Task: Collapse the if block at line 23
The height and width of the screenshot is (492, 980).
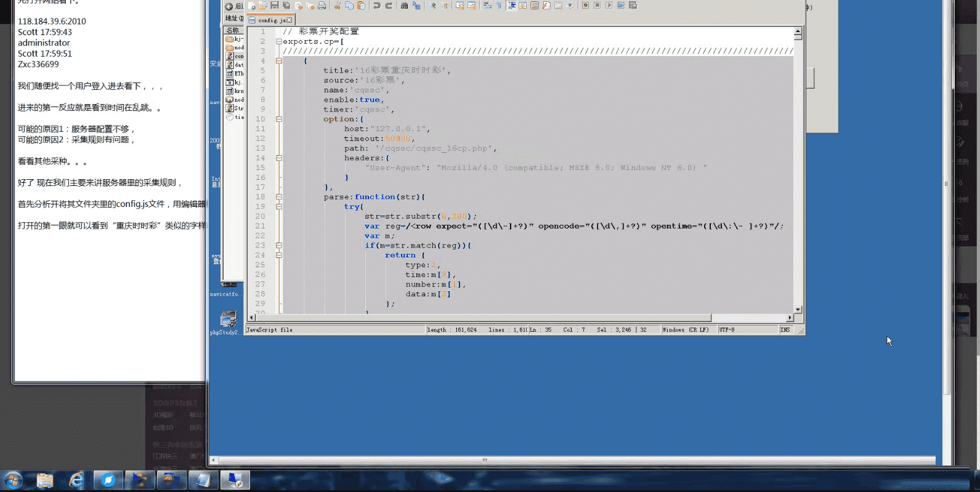Action: click(x=279, y=246)
